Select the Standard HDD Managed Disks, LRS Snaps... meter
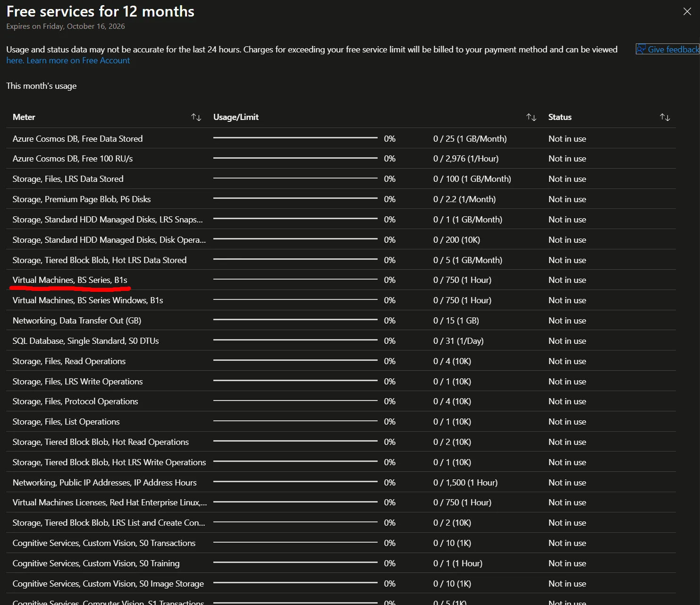The width and height of the screenshot is (700, 605). (x=108, y=220)
